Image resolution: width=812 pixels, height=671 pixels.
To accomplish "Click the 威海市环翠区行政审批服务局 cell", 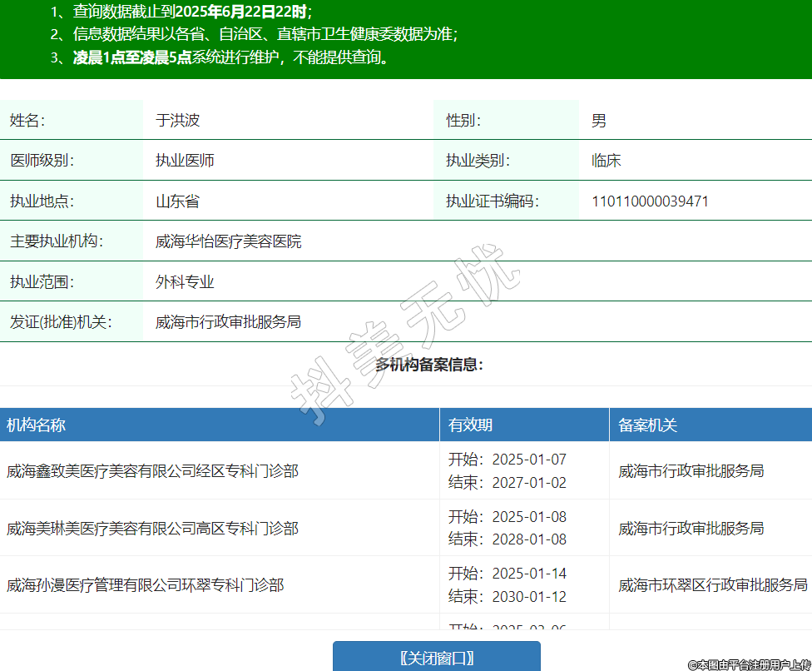I will tap(713, 585).
